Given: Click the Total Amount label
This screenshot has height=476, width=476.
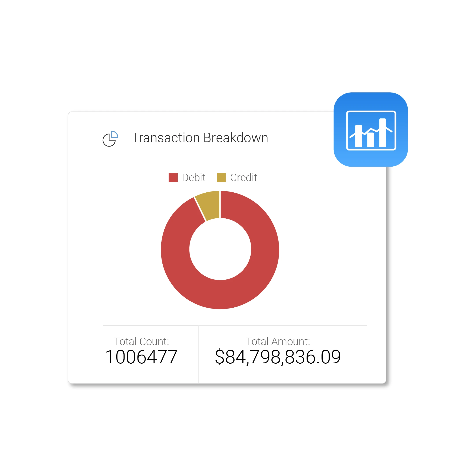Looking at the screenshot, I should (x=278, y=342).
